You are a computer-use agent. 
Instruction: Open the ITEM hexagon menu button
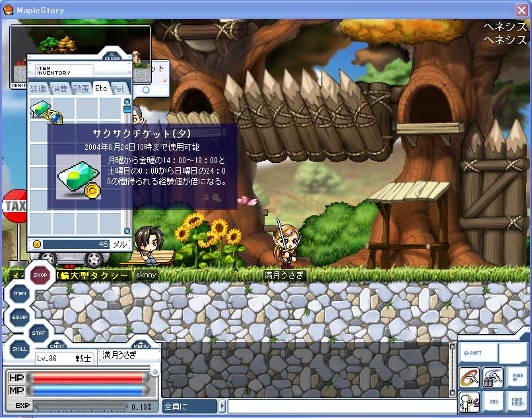click(20, 293)
